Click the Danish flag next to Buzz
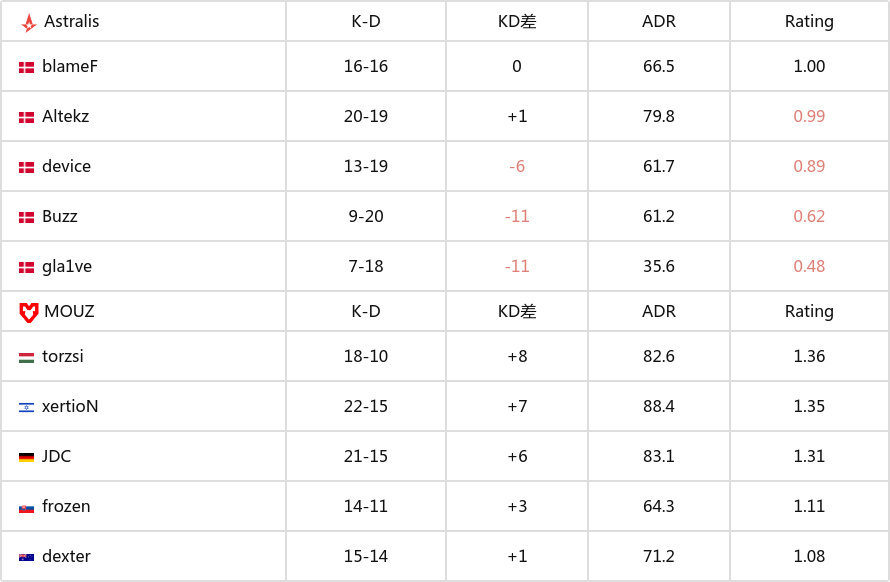Image resolution: width=890 pixels, height=582 pixels. click(x=26, y=217)
